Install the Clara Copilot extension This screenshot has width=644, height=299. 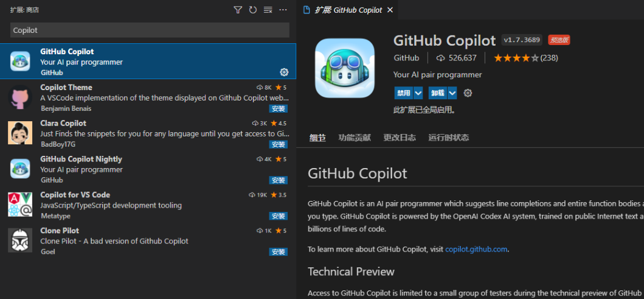279,144
